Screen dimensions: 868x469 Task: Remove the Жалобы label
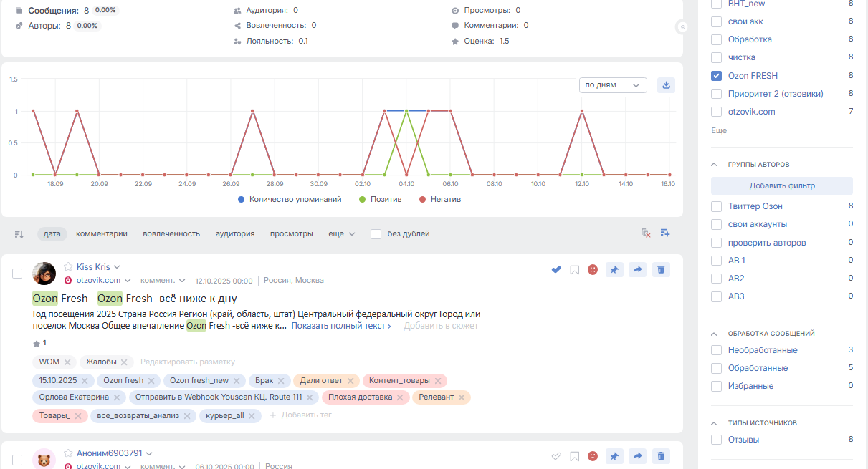[124, 362]
